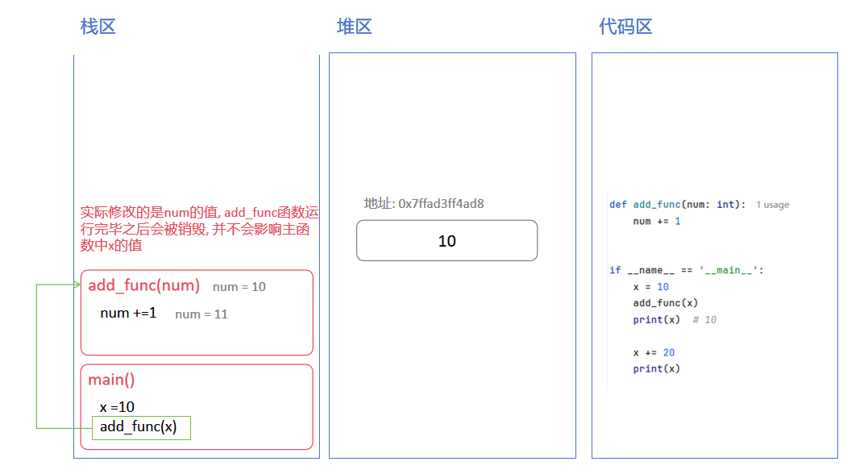Click the 堆区 heading label

tap(354, 27)
